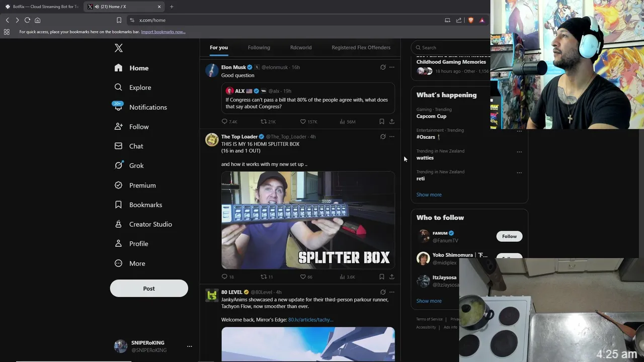This screenshot has height=362, width=644.
Task: Bookmark Elon Musk's post
Action: [381, 122]
